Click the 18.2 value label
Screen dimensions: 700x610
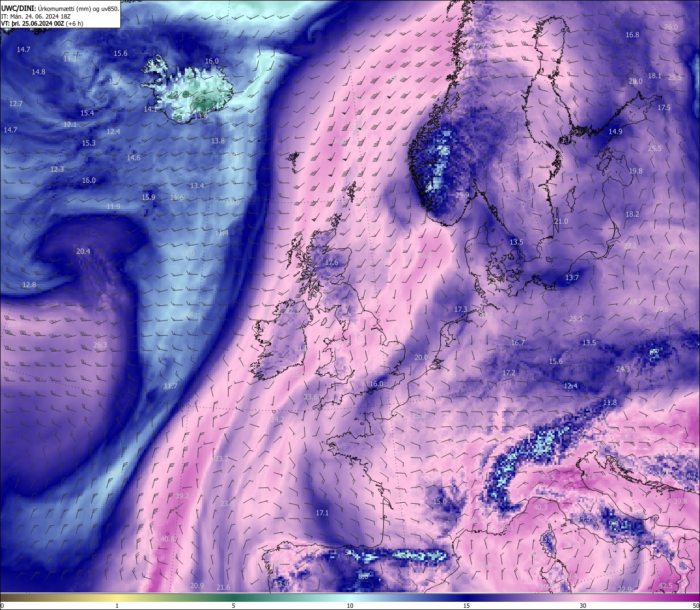click(x=632, y=214)
